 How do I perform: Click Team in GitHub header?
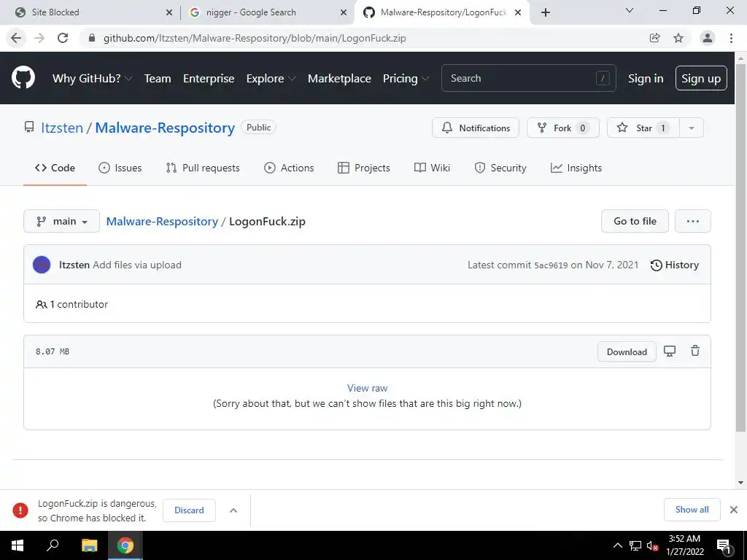[158, 79]
